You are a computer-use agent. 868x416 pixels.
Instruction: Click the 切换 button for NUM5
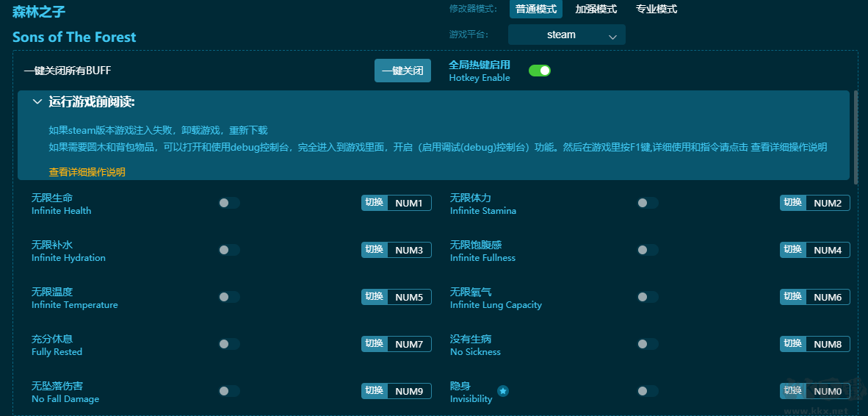tap(375, 298)
